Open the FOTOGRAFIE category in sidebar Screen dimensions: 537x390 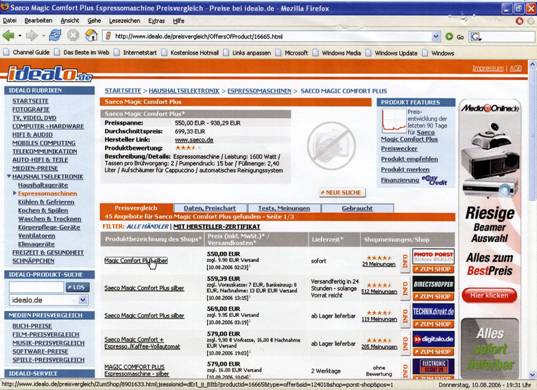[x=31, y=109]
